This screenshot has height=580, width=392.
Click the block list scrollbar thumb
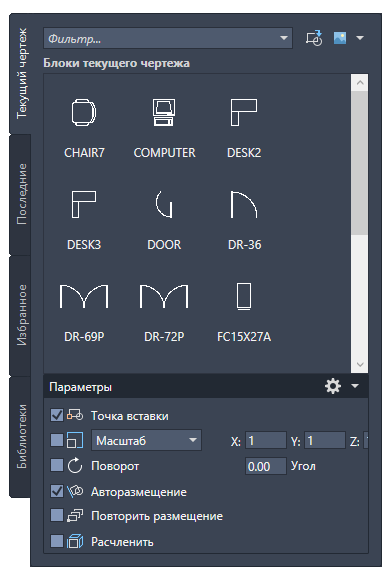(360, 163)
